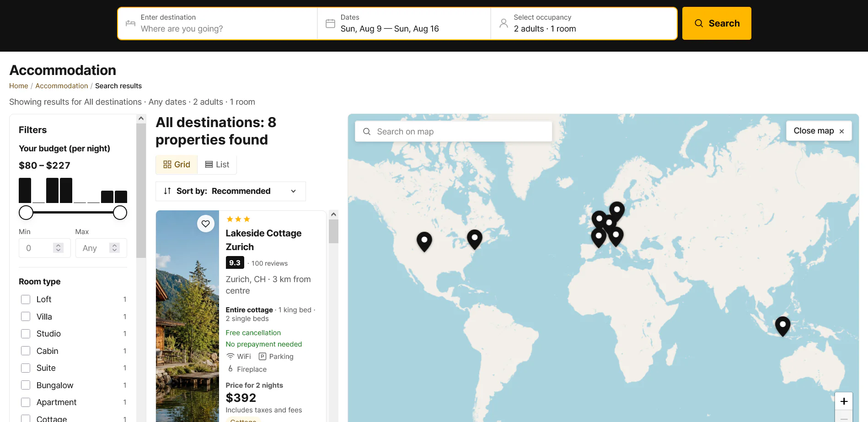Zoom in the map with plus button
868x422 pixels.
(x=844, y=401)
